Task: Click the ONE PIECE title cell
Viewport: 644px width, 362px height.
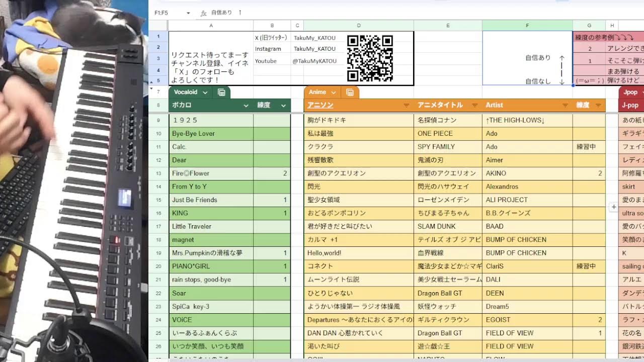Action: [x=448, y=134]
